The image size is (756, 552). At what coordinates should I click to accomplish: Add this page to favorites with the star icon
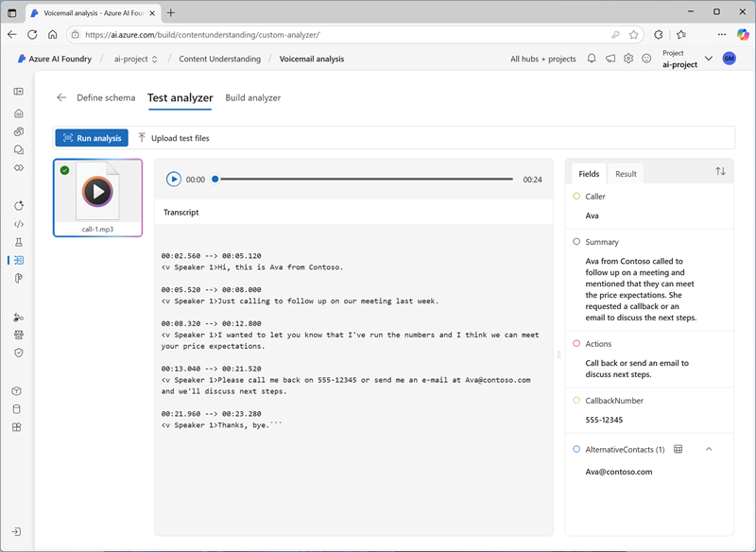point(633,34)
